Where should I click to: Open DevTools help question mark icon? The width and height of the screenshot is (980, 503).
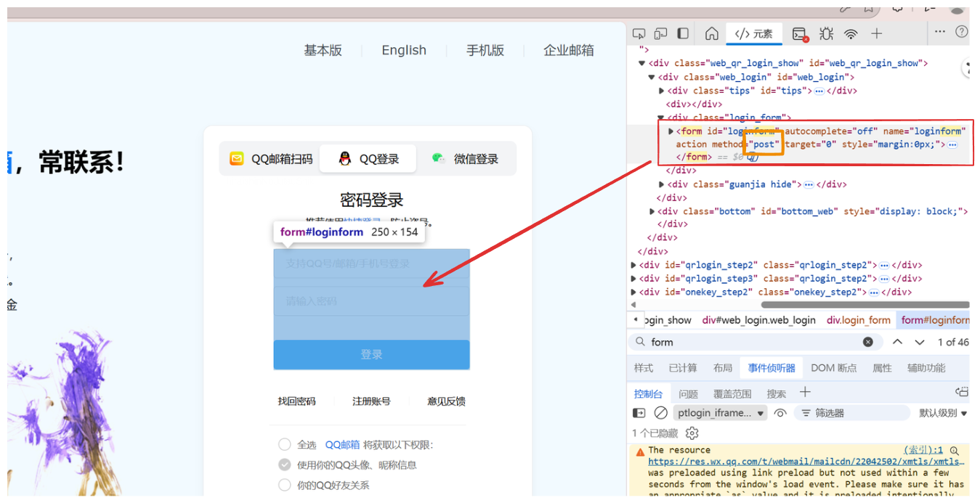(x=962, y=32)
